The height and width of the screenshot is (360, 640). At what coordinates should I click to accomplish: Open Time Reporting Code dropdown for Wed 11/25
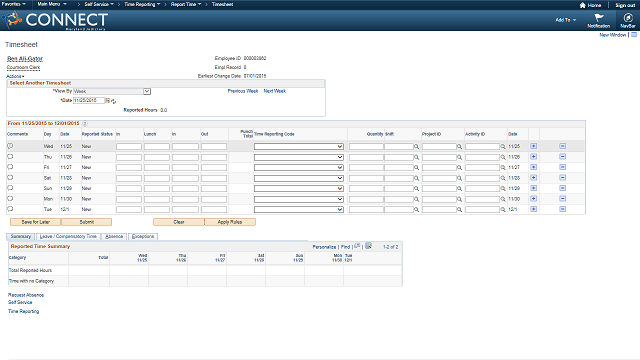click(299, 146)
